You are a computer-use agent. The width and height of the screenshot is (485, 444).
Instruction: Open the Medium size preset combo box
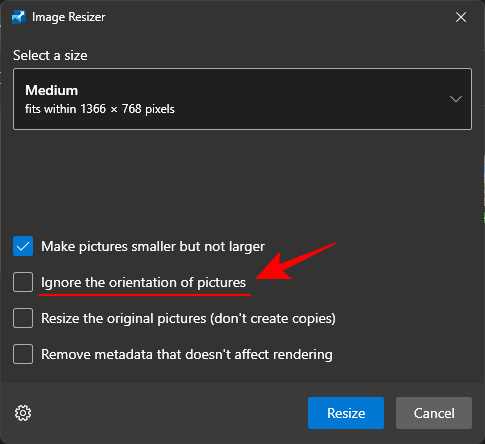(242, 99)
